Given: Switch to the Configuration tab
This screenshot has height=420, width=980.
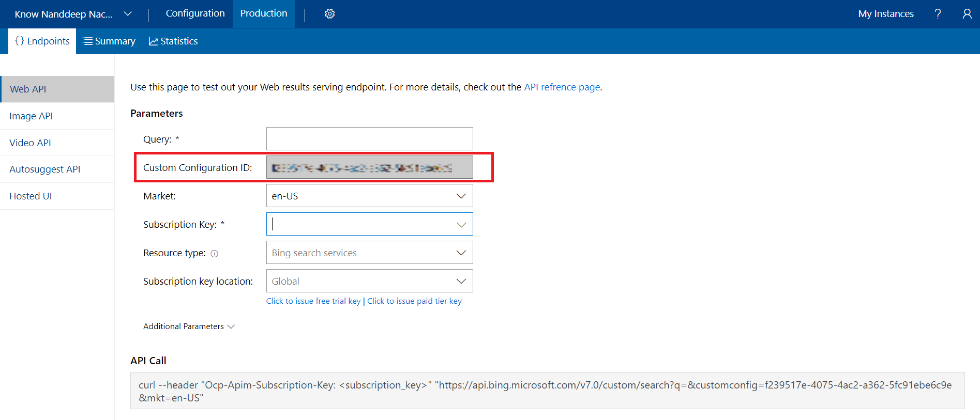Looking at the screenshot, I should point(195,13).
